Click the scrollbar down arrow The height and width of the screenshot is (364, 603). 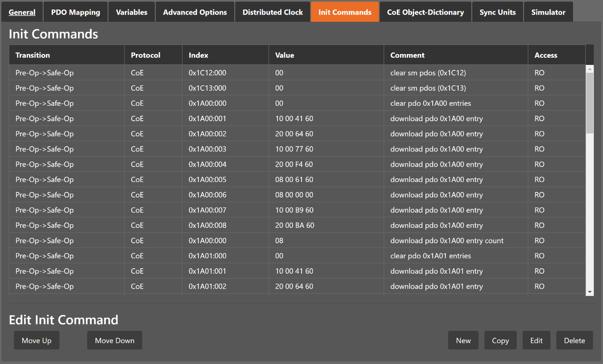coord(590,292)
